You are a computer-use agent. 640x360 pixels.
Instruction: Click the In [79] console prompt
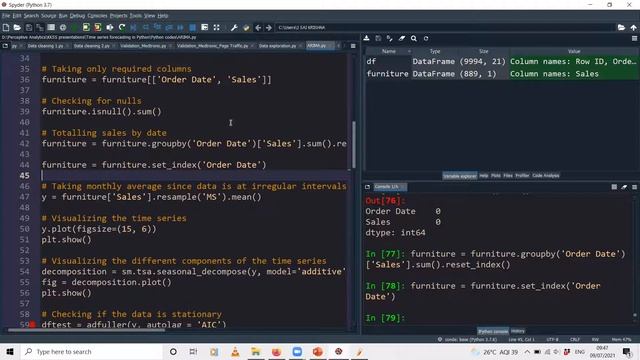tap(385, 318)
